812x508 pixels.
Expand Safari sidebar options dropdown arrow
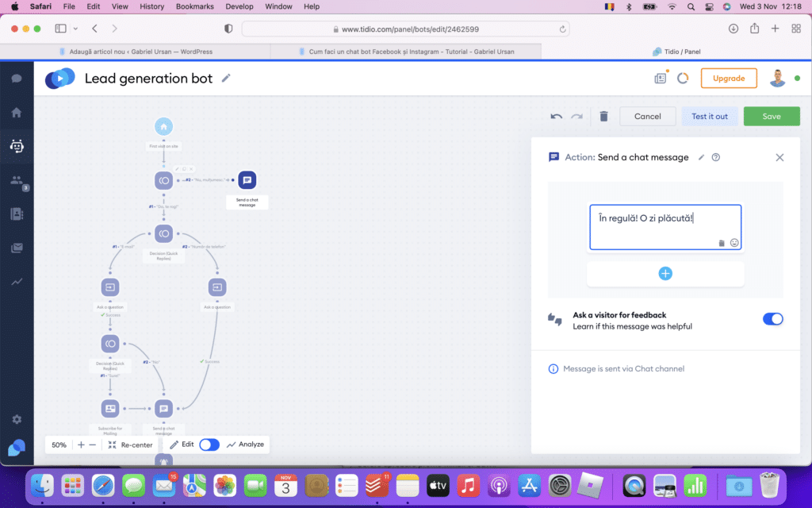pyautogui.click(x=75, y=29)
